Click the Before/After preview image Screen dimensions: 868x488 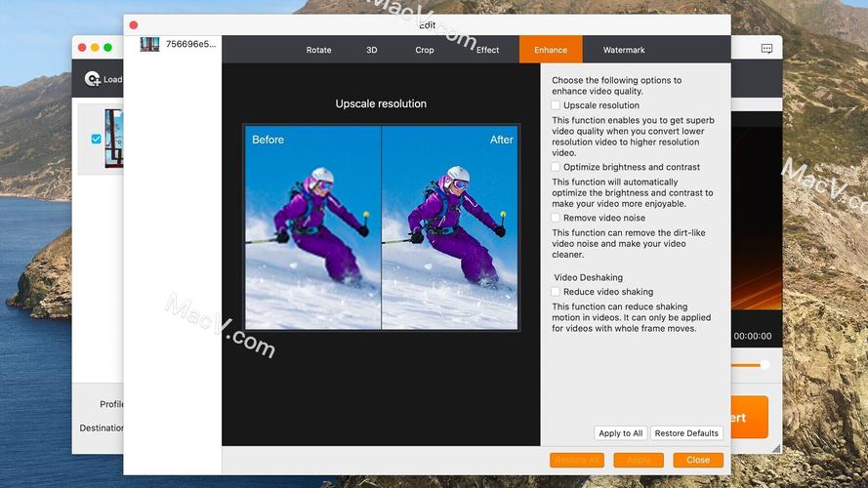click(382, 227)
